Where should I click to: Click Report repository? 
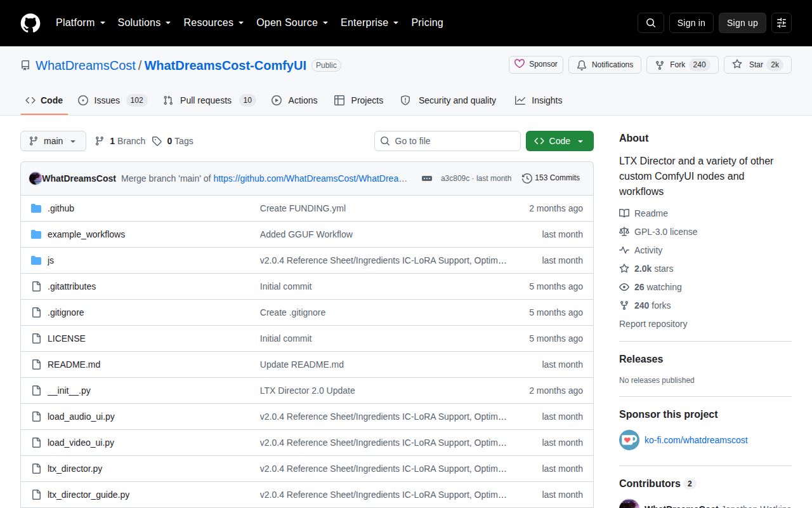coord(653,324)
